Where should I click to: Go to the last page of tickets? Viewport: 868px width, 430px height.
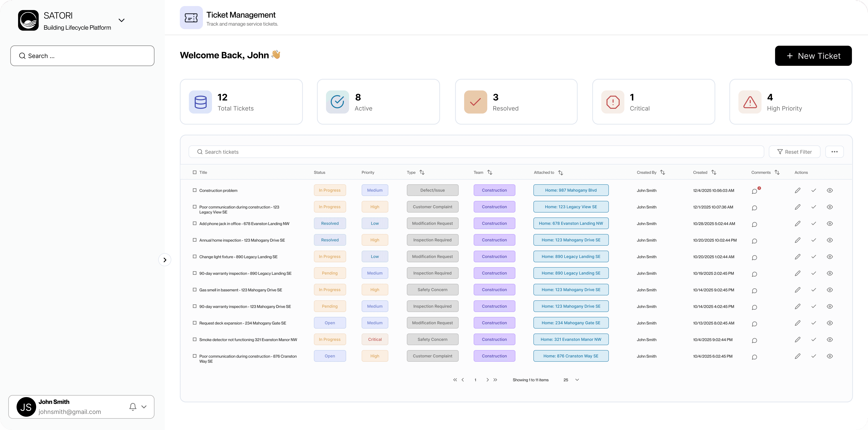point(495,380)
